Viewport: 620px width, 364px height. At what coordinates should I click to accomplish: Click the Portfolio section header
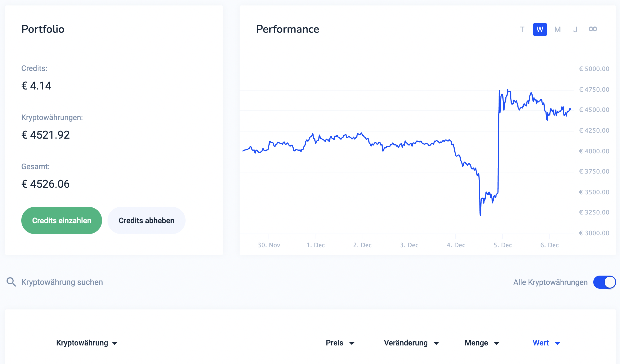coord(43,29)
